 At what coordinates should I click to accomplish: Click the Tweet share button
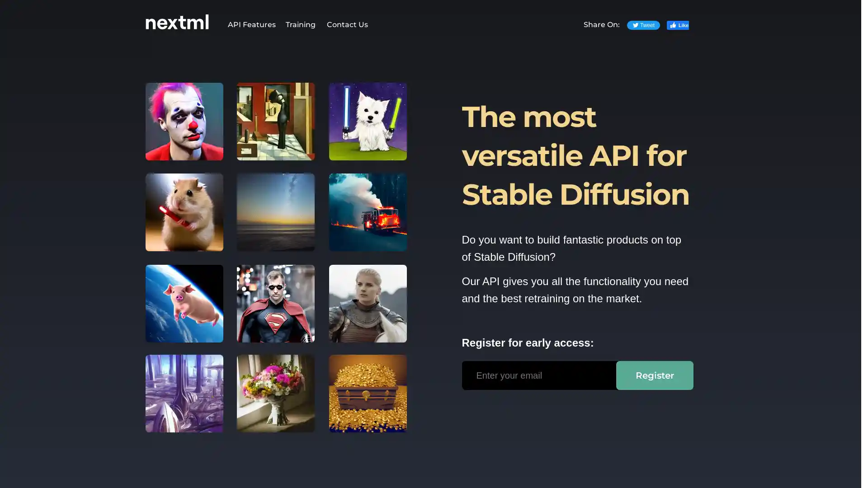point(643,25)
